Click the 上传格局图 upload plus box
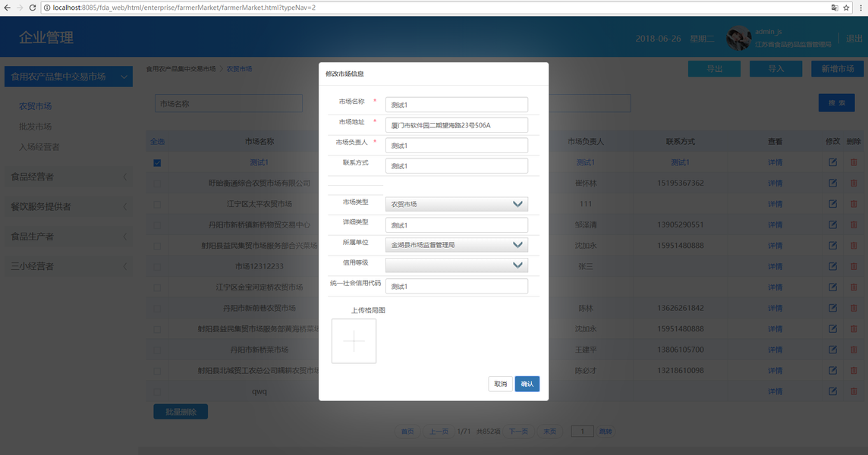 (x=354, y=341)
